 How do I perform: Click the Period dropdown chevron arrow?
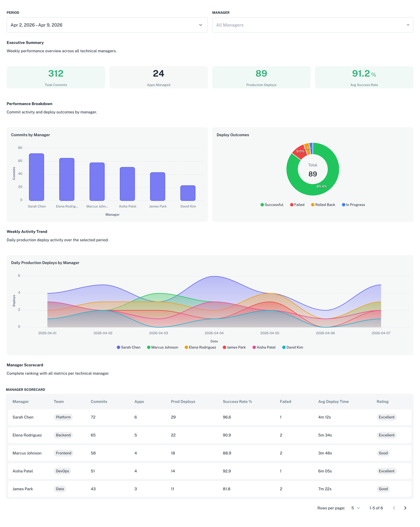[201, 25]
